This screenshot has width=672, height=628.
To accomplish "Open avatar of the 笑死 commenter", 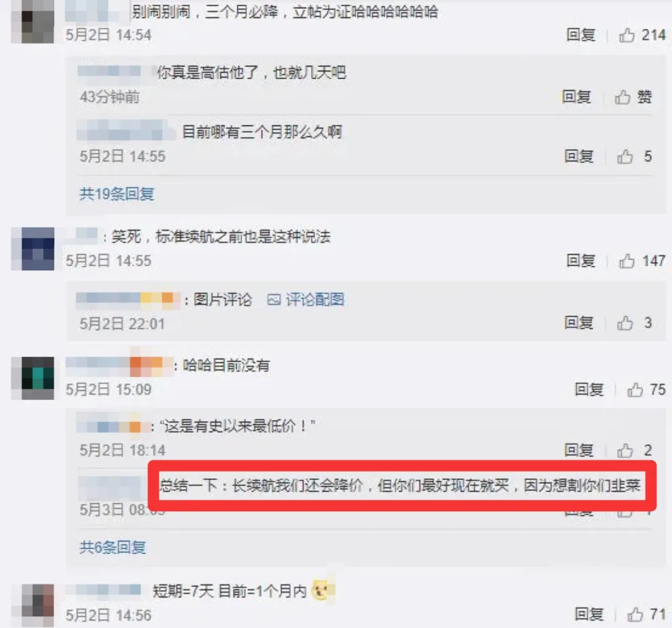I will point(32,249).
